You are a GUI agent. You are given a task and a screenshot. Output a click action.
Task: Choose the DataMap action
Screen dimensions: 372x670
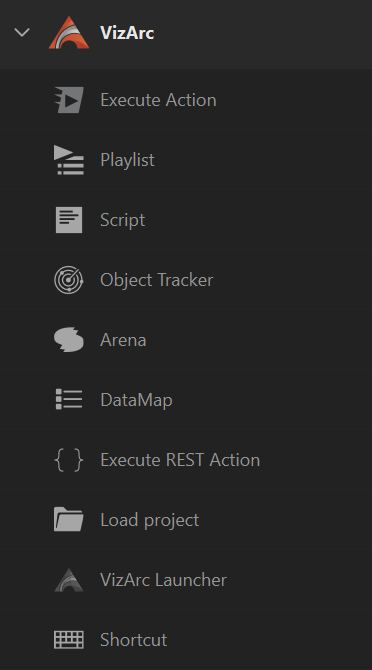pos(186,400)
